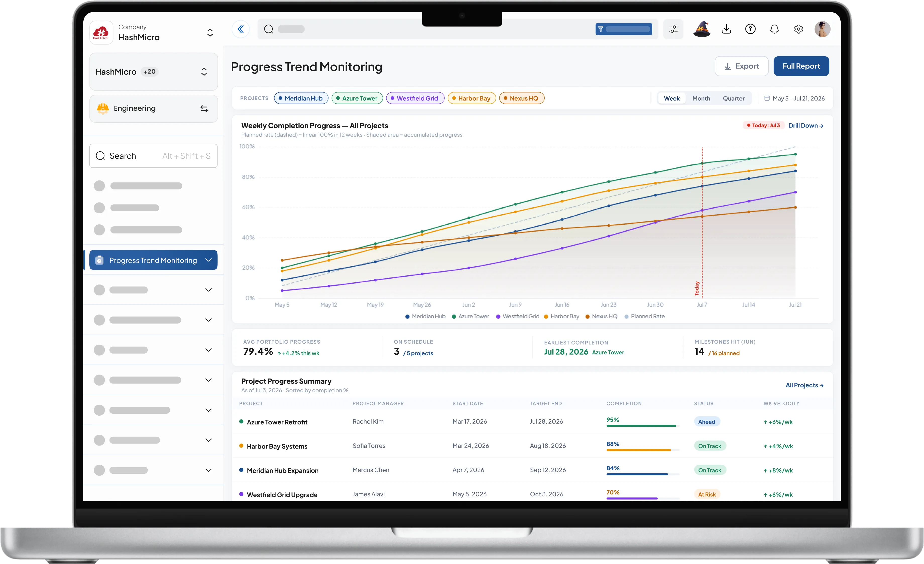924x564 pixels.
Task: Click the Full Report button
Action: pyautogui.click(x=801, y=66)
